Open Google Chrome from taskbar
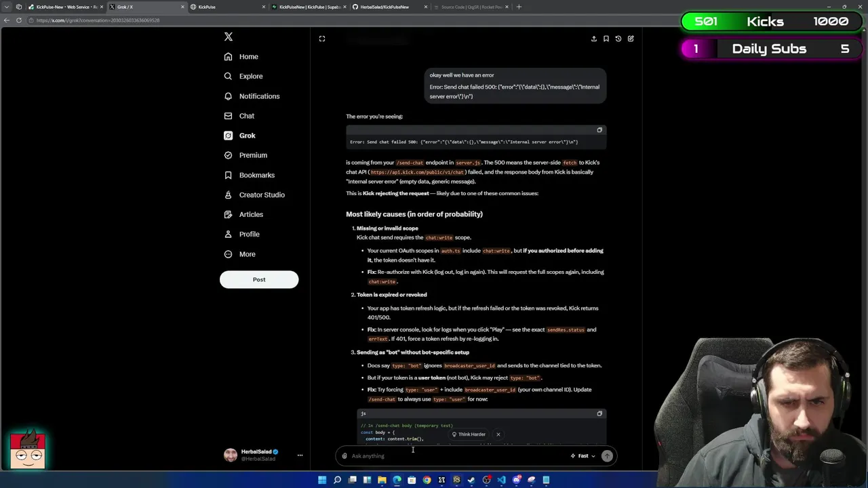 pos(427,480)
